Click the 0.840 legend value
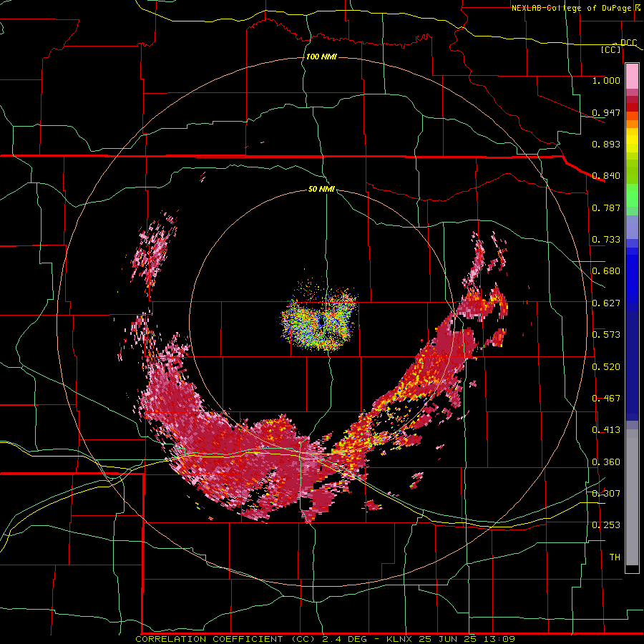 pos(606,176)
